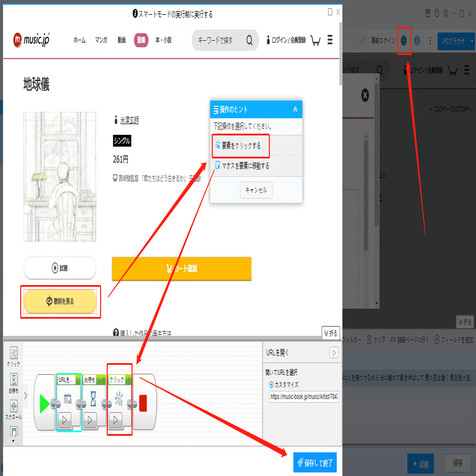The width and height of the screenshot is (476, 476).
Task: Run the URL step play button
Action: coord(64,420)
